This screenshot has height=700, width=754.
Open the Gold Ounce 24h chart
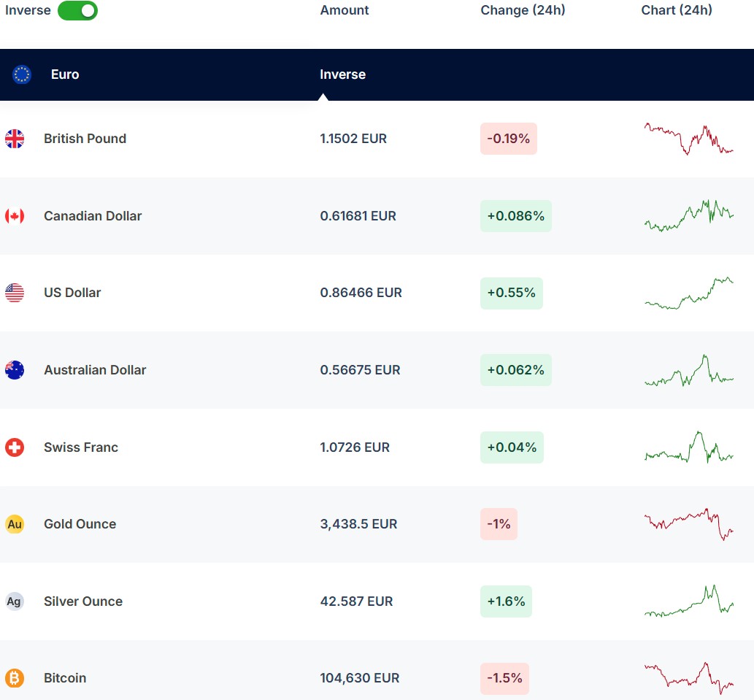tap(688, 524)
